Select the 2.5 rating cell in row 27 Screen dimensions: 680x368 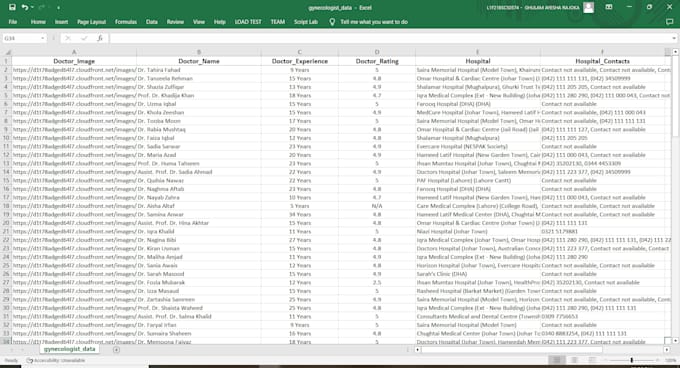(x=377, y=282)
